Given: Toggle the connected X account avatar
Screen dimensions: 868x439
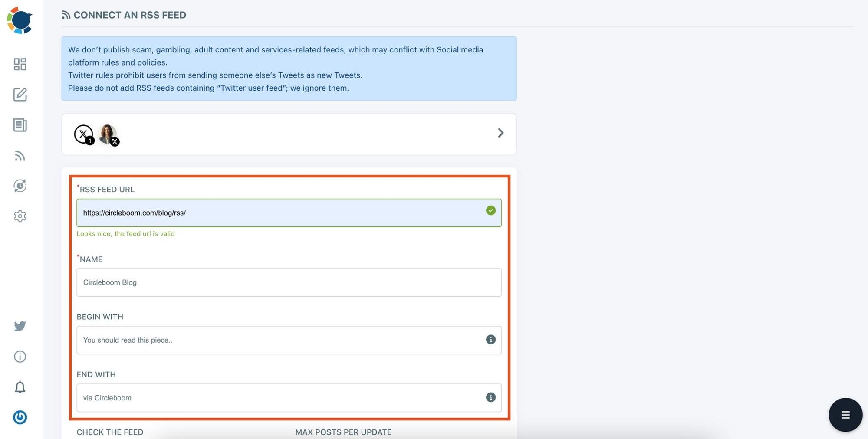Looking at the screenshot, I should tap(107, 134).
